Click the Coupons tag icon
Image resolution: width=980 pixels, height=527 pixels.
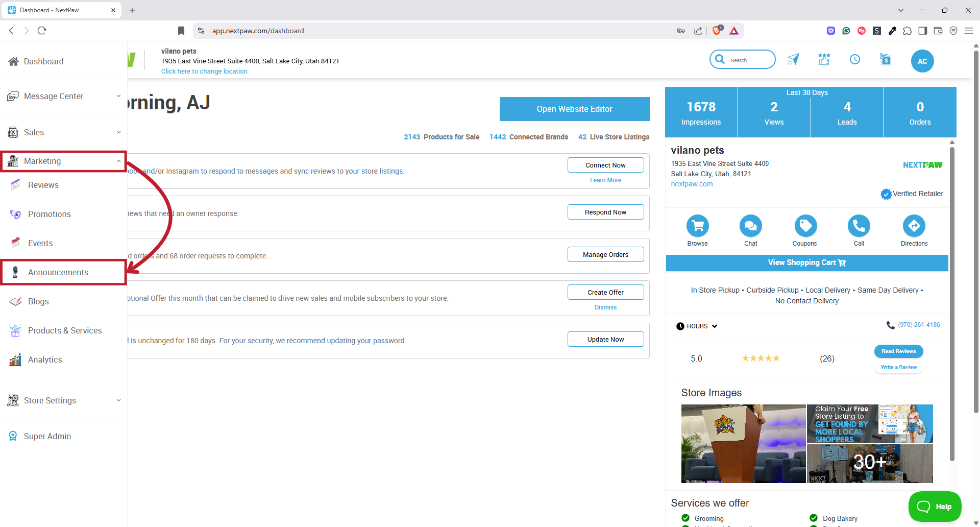click(x=805, y=226)
